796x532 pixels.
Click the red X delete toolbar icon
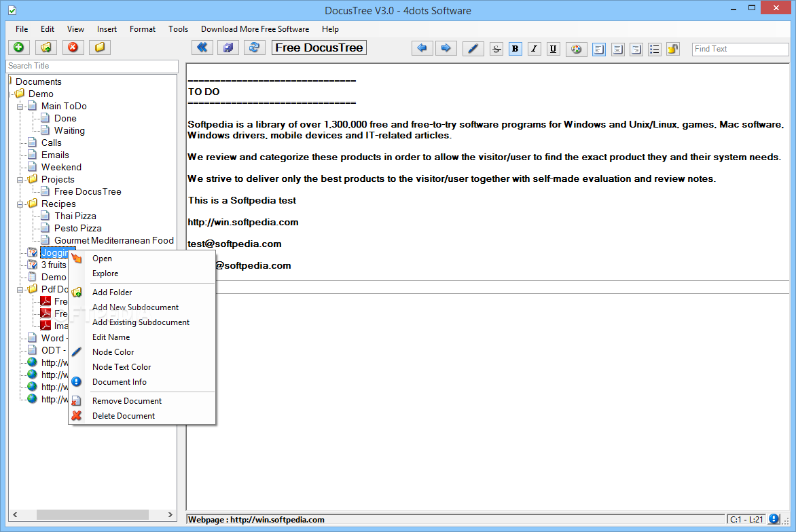(x=73, y=47)
